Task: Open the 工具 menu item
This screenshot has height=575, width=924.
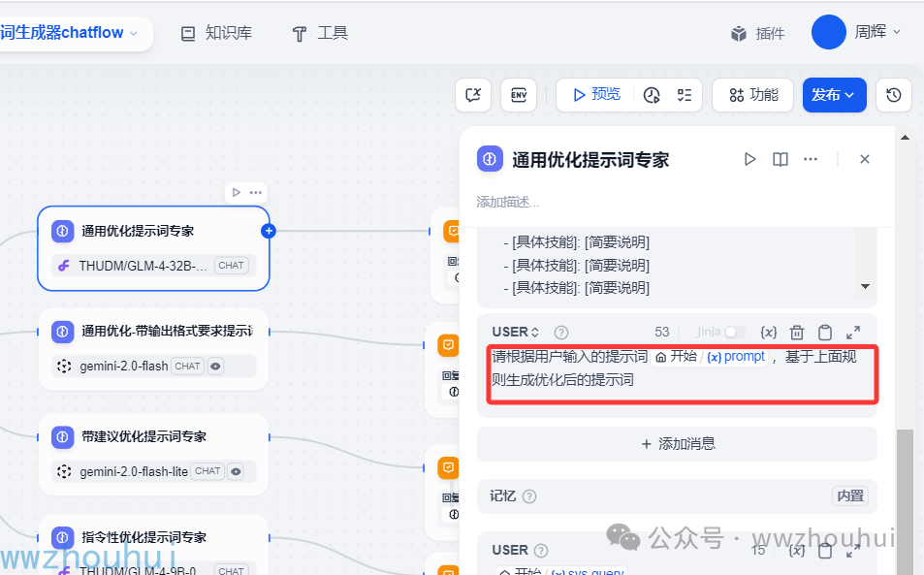Action: pos(320,33)
